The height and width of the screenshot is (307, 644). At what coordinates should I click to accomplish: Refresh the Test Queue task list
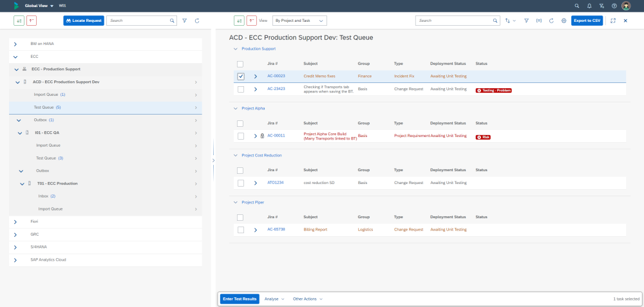coord(551,21)
